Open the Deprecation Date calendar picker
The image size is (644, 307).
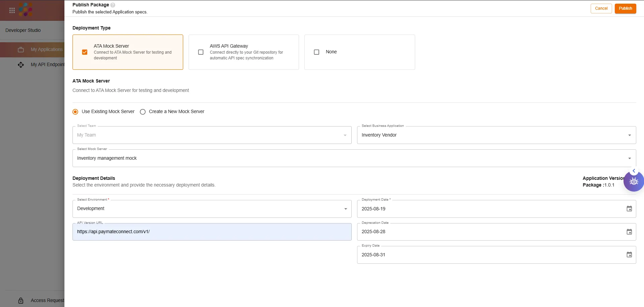pyautogui.click(x=629, y=232)
